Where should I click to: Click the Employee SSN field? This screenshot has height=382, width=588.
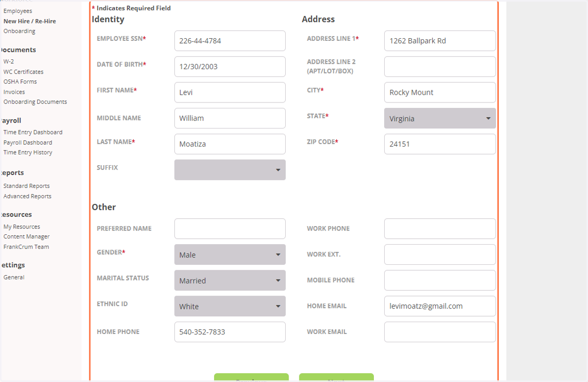click(230, 41)
